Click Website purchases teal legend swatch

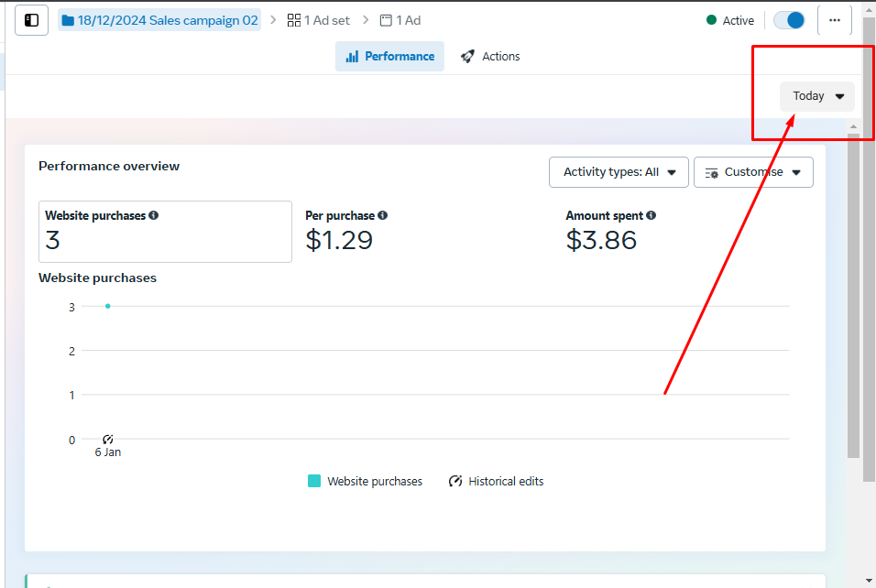(314, 481)
